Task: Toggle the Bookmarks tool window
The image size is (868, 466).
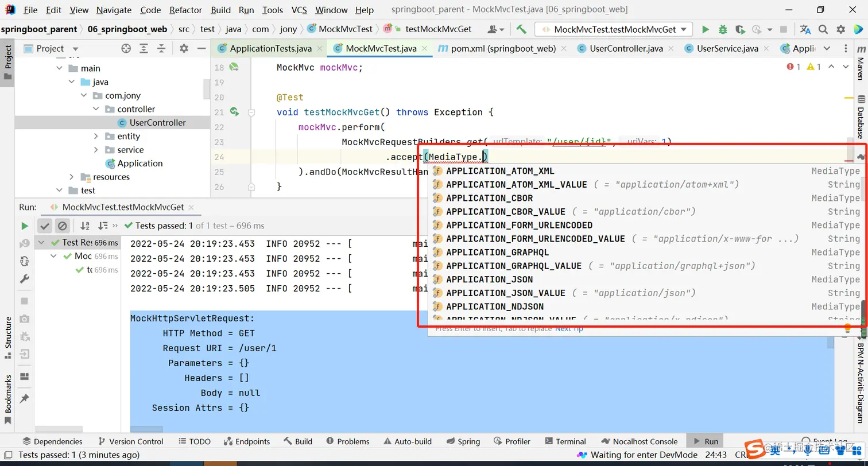Action: (x=8, y=400)
